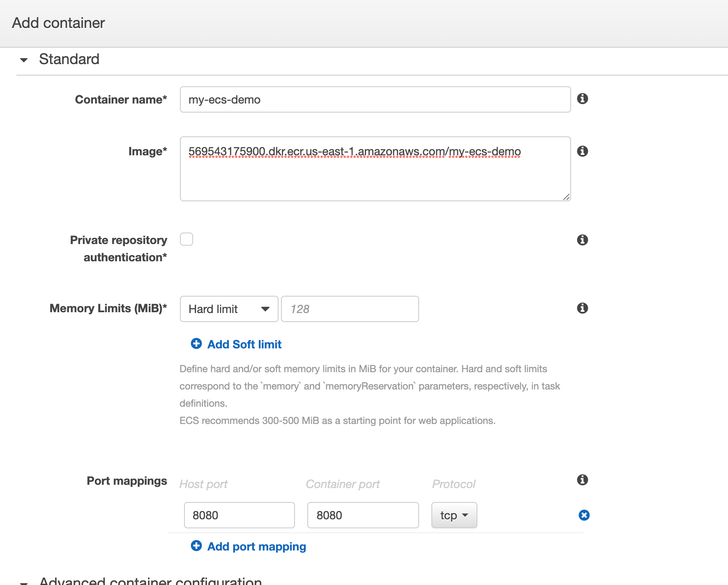
Task: Remove the 8080 port mapping with X icon
Action: tap(584, 515)
